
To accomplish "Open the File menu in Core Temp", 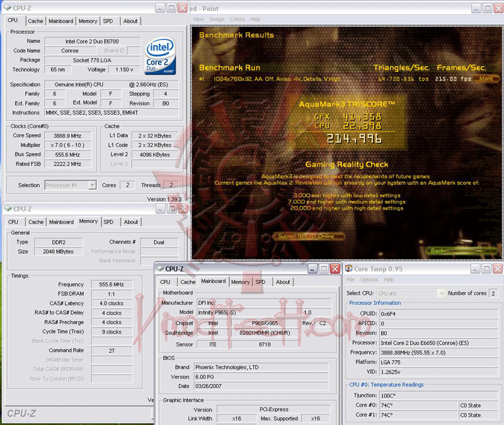I will pyautogui.click(x=350, y=280).
